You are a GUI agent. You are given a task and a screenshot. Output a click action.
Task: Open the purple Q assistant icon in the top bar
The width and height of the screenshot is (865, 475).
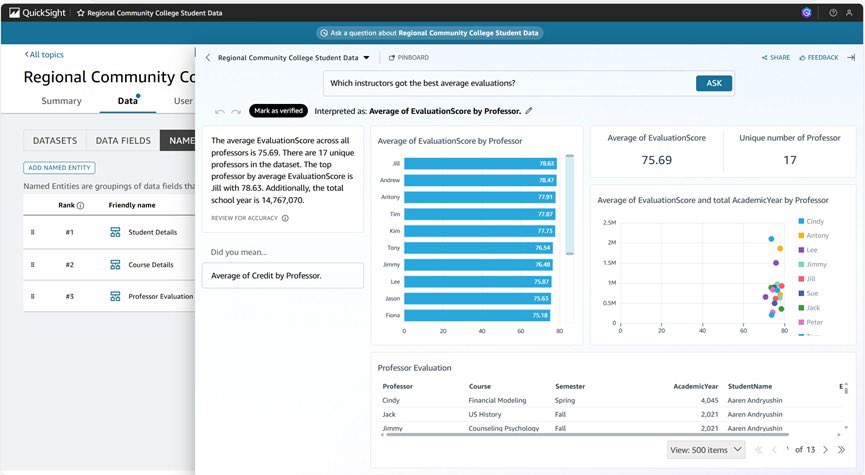pos(807,13)
